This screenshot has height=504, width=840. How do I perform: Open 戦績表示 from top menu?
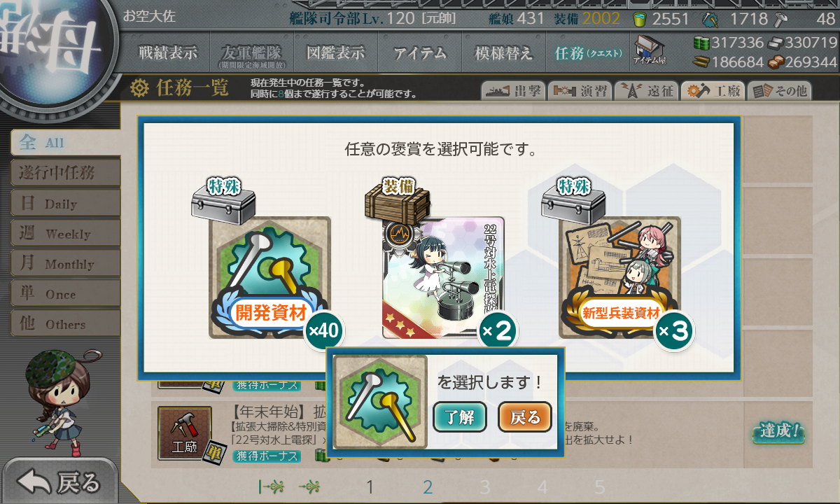tap(168, 52)
